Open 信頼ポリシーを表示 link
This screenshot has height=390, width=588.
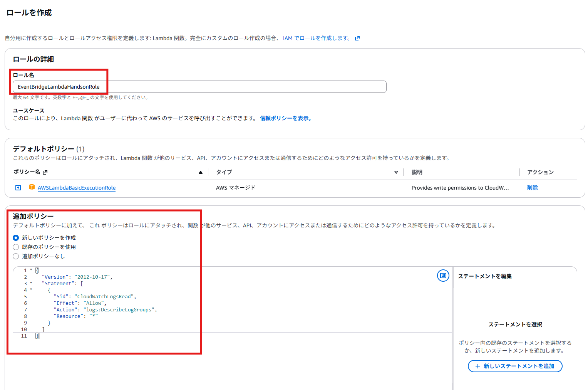[285, 118]
